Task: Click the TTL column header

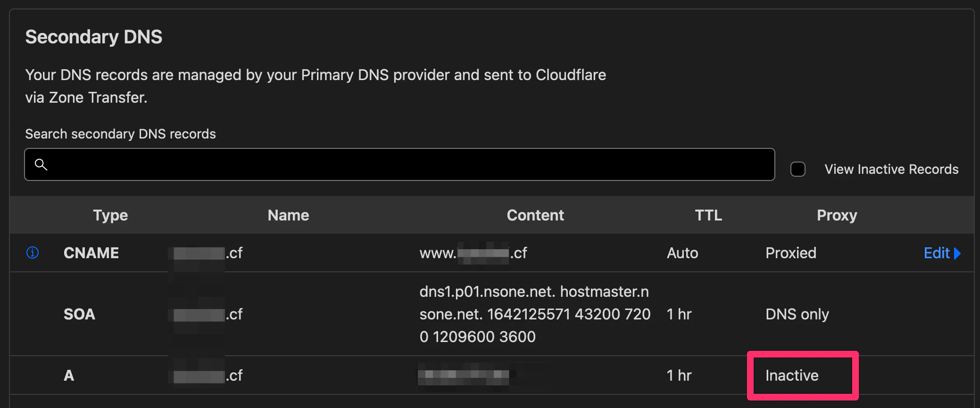Action: [708, 215]
